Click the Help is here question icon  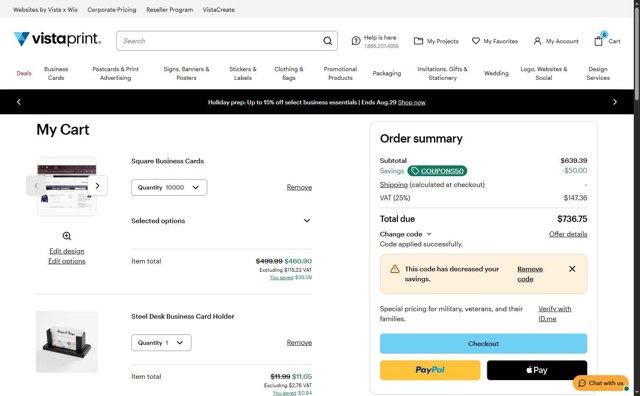356,41
